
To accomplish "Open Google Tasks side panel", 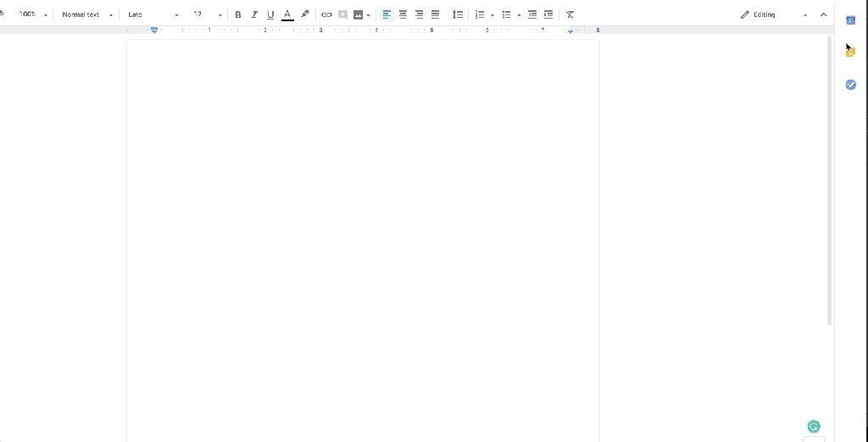I will 850,85.
